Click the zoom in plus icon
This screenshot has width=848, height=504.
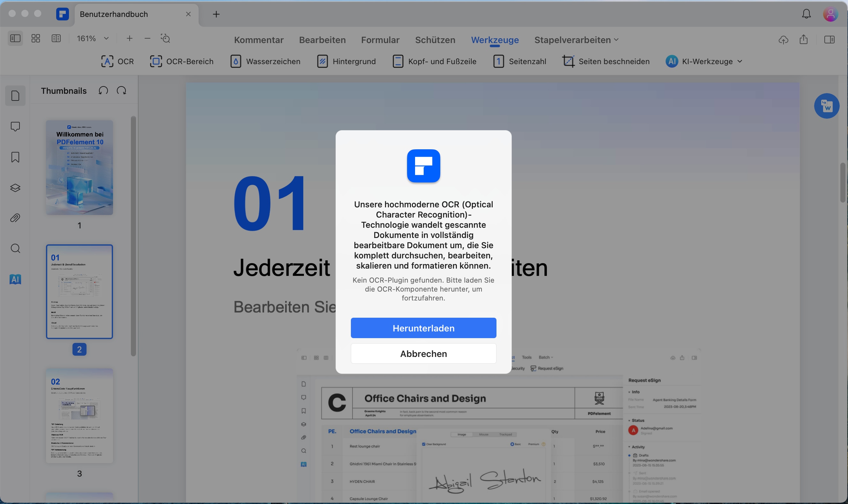click(x=130, y=38)
